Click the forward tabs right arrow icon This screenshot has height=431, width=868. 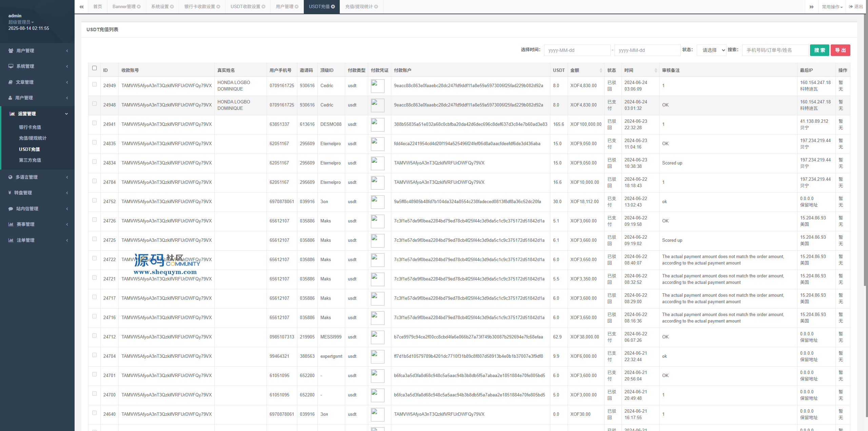[811, 7]
